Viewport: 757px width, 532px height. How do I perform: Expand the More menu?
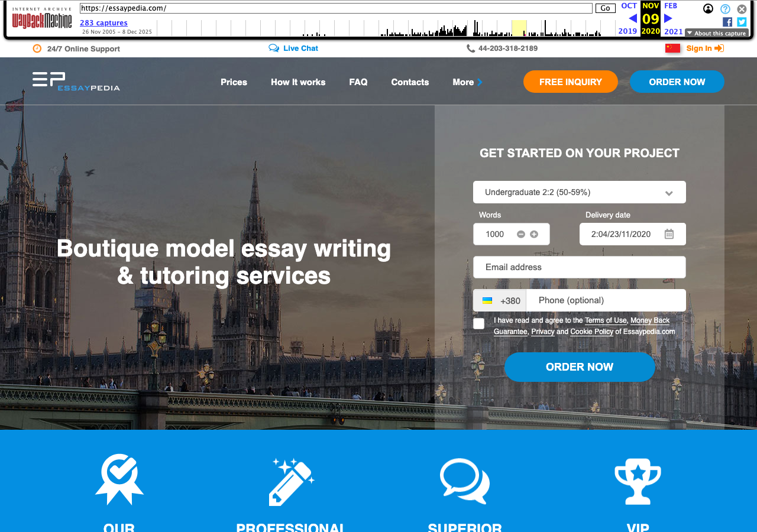pyautogui.click(x=467, y=82)
